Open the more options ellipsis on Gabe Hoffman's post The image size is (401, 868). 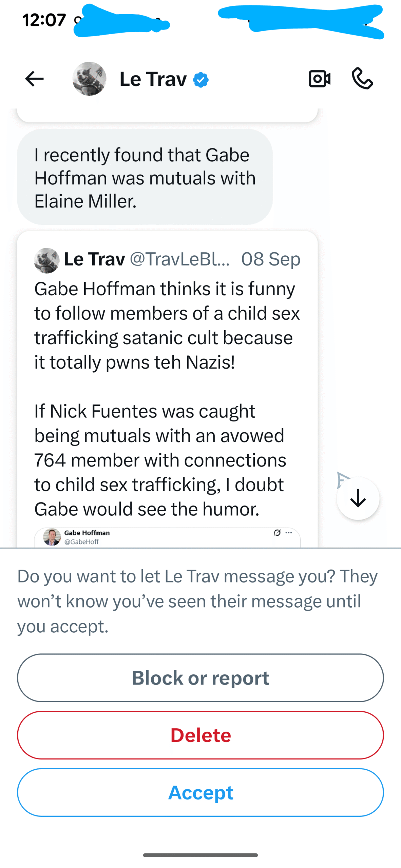[x=289, y=533]
